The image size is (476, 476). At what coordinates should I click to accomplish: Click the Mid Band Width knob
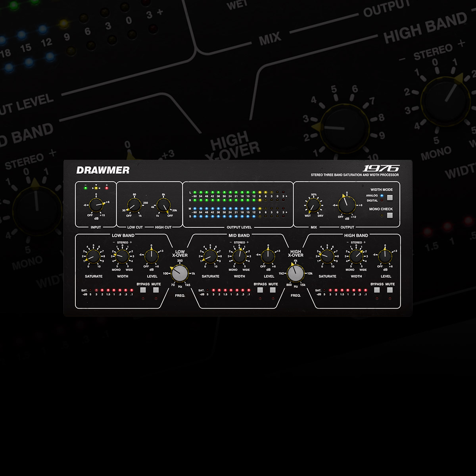pyautogui.click(x=239, y=256)
